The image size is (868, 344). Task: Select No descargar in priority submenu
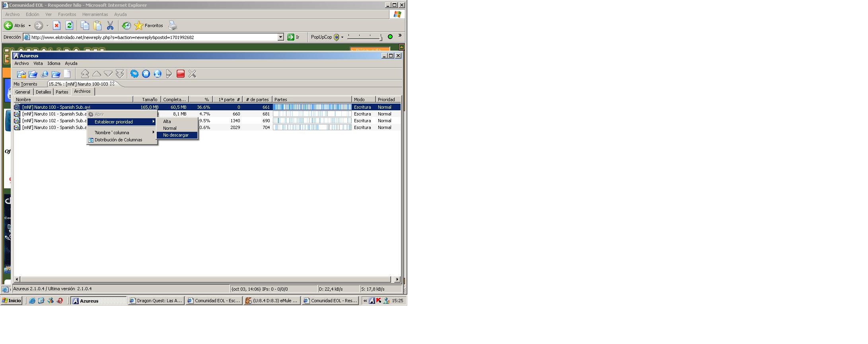[177, 135]
